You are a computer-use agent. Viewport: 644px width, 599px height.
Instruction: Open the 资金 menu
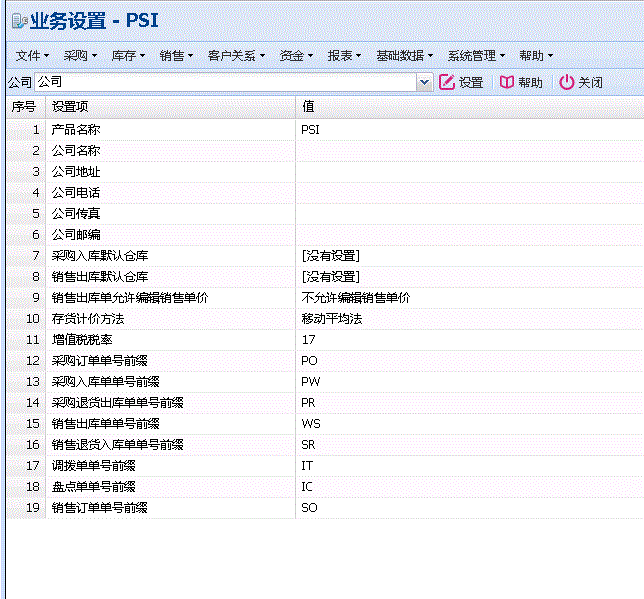[x=296, y=55]
